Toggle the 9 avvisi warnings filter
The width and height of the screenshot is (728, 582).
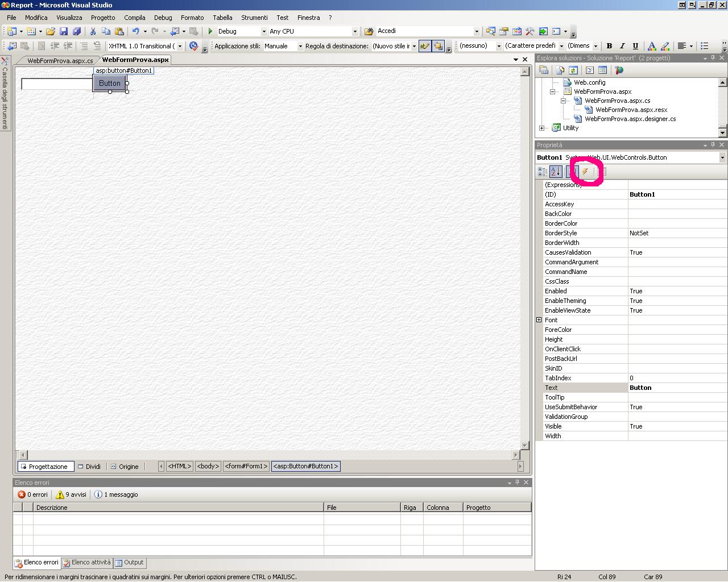(x=71, y=494)
